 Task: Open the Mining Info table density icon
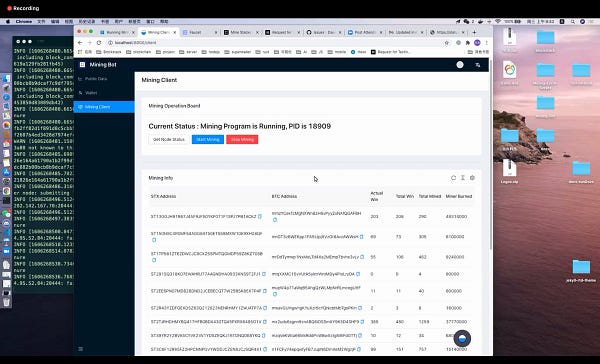tap(463, 178)
